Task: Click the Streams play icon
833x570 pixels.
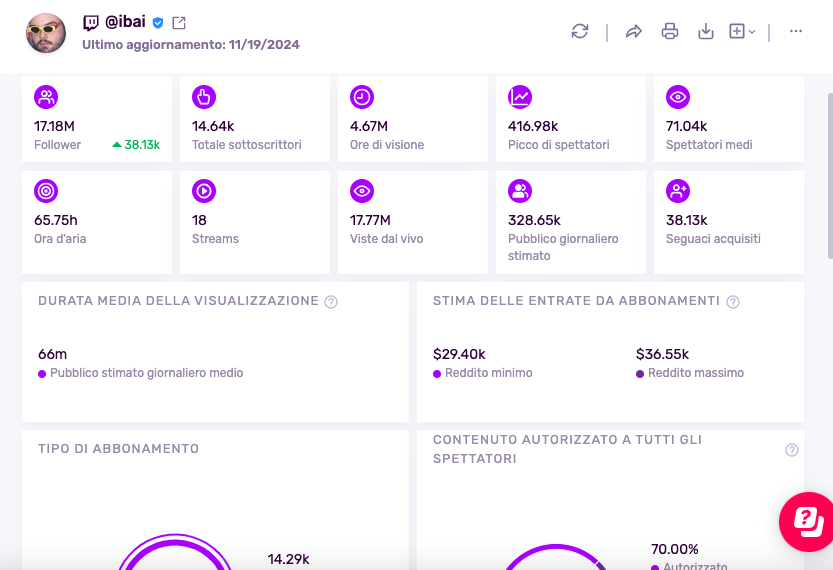Action: 204,191
